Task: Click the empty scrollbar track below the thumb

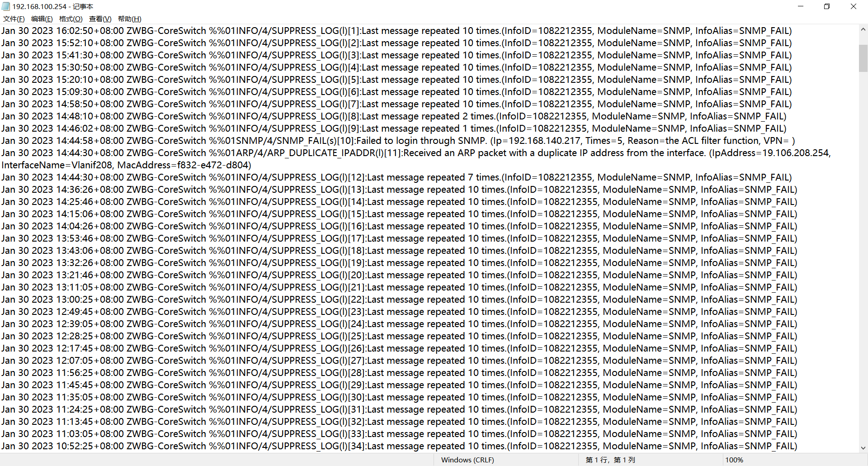Action: (863, 258)
